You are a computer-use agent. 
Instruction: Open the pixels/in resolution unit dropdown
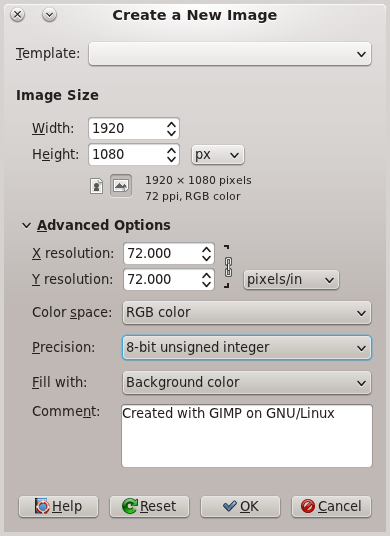tap(291, 280)
